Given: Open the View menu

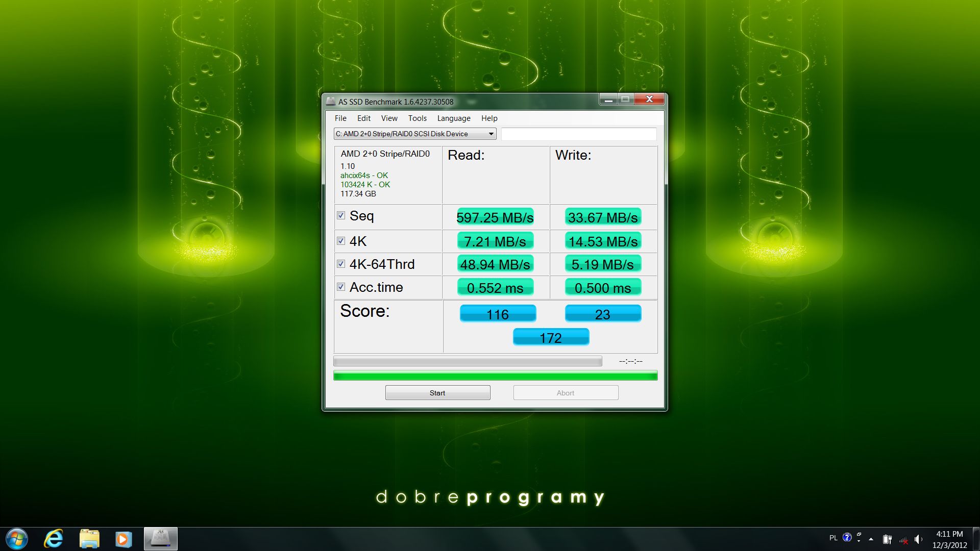Looking at the screenshot, I should (389, 118).
